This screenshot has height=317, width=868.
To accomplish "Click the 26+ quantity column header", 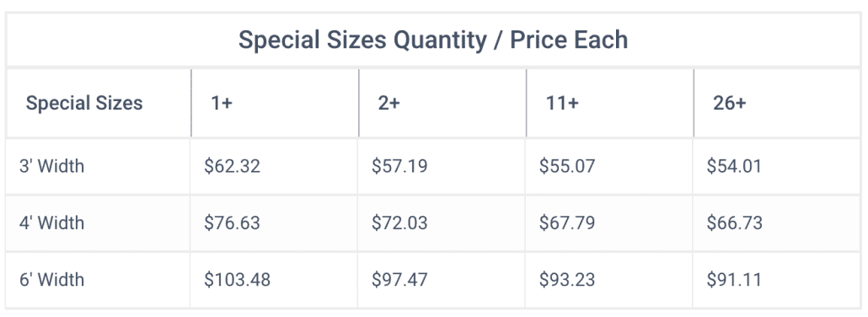I will (730, 103).
